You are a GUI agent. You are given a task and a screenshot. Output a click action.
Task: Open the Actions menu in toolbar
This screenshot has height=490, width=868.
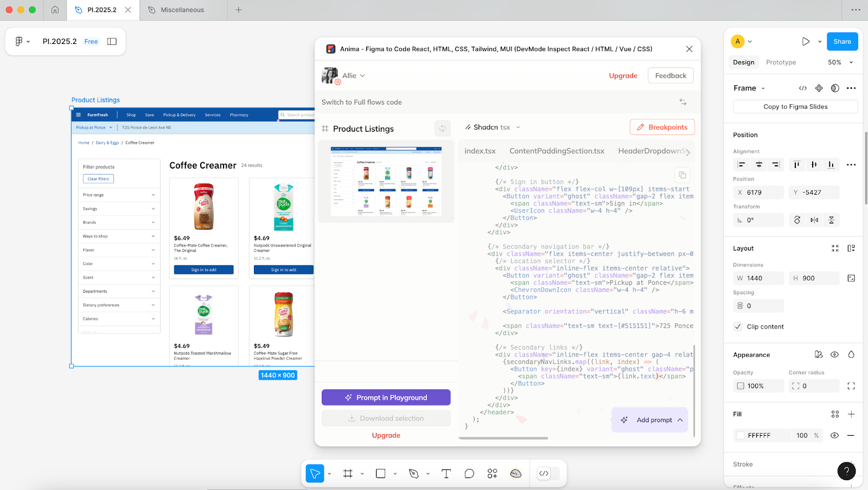(x=493, y=473)
